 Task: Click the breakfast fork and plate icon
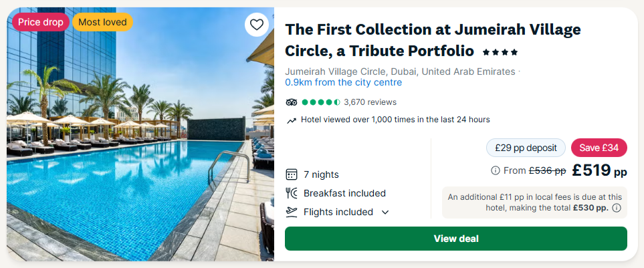click(292, 193)
